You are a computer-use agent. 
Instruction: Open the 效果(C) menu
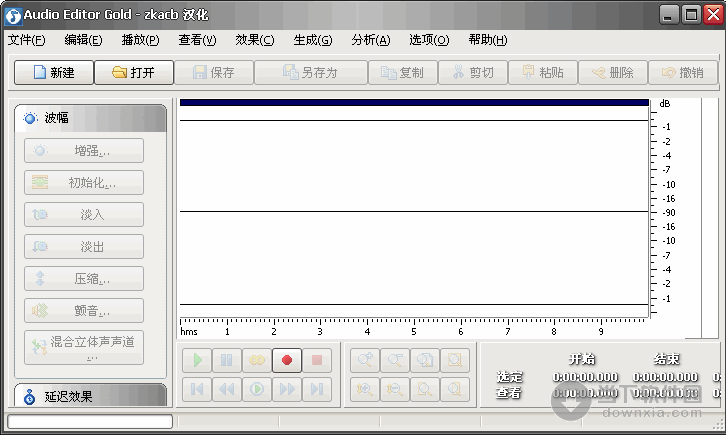pos(254,40)
